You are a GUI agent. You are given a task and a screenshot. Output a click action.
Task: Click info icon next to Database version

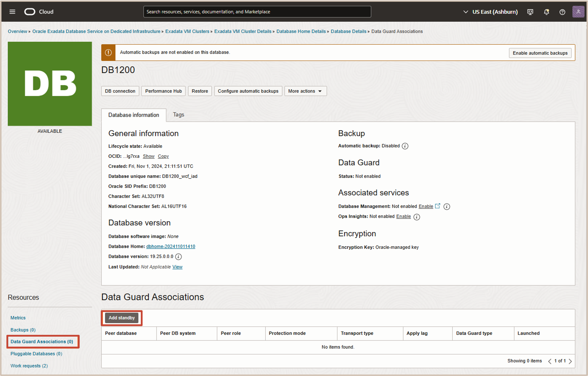178,256
